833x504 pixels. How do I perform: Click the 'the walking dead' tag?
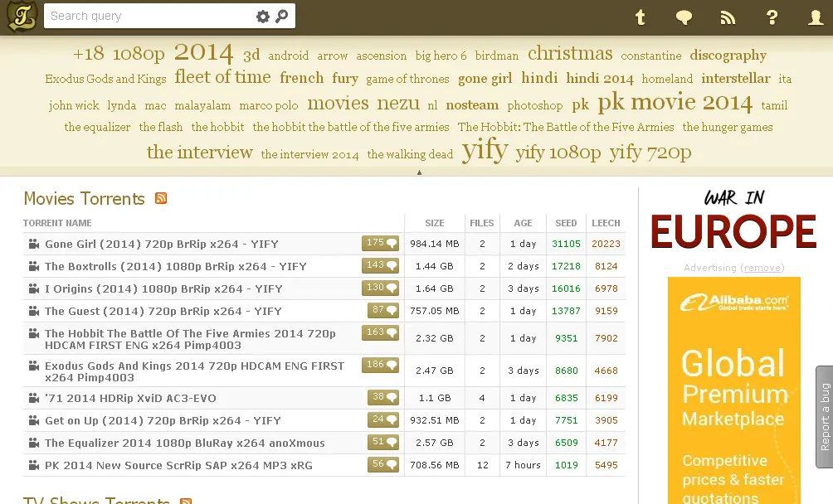[x=410, y=154]
